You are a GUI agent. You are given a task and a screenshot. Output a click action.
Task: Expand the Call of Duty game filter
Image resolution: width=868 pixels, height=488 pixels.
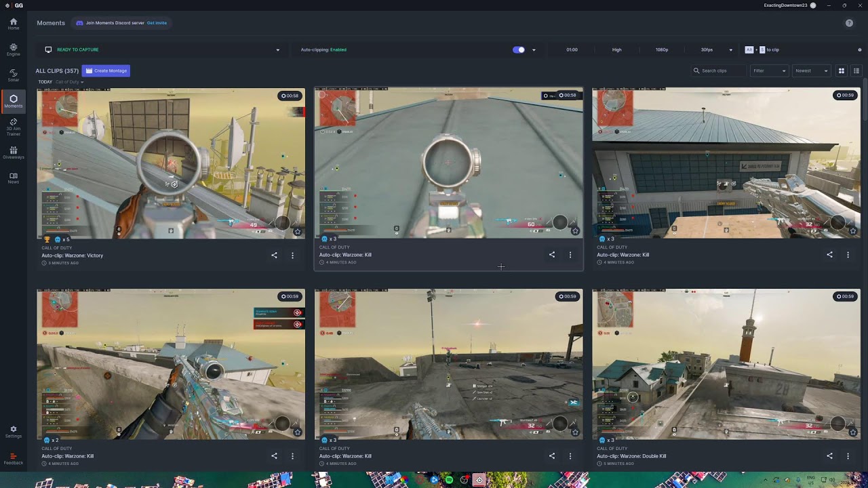pyautogui.click(x=70, y=82)
